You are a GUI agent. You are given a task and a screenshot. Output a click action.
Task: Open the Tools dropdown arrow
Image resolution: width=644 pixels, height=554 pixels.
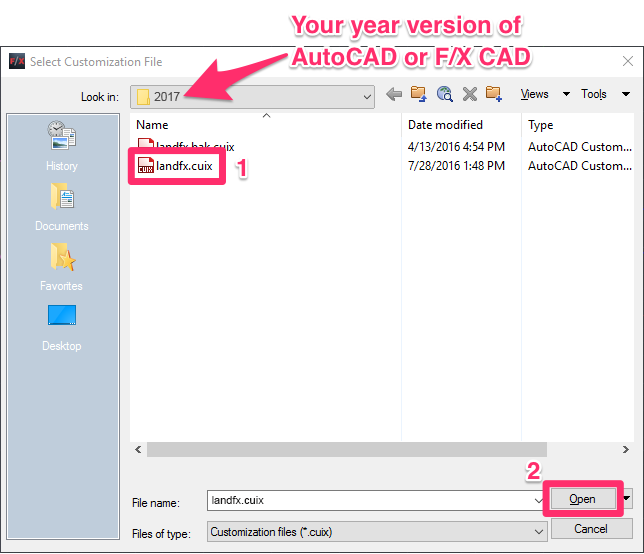[x=626, y=94]
